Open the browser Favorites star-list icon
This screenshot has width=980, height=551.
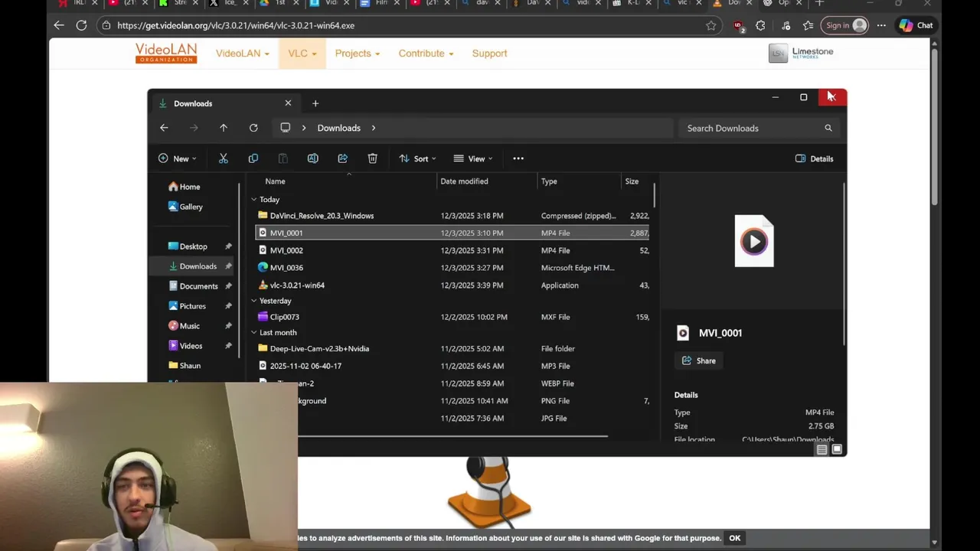click(x=808, y=25)
